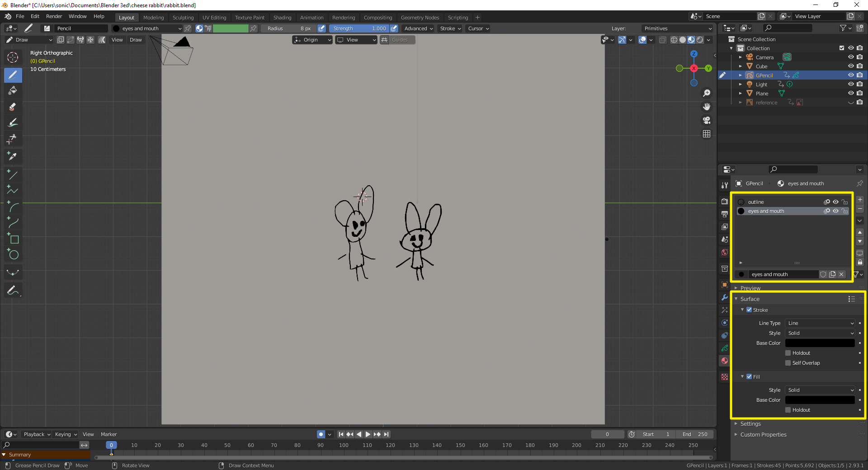Open the Object Data properties tab

pos(725,348)
